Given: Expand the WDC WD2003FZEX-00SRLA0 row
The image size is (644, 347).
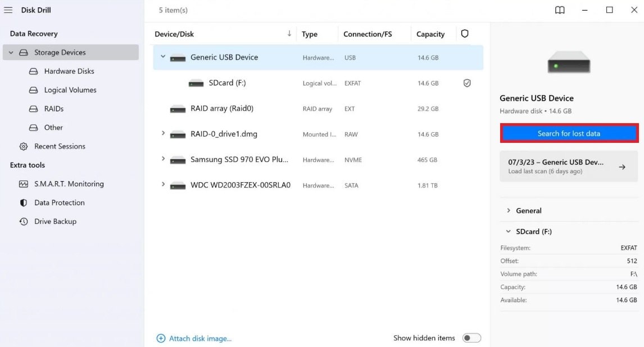Looking at the screenshot, I should tap(163, 184).
